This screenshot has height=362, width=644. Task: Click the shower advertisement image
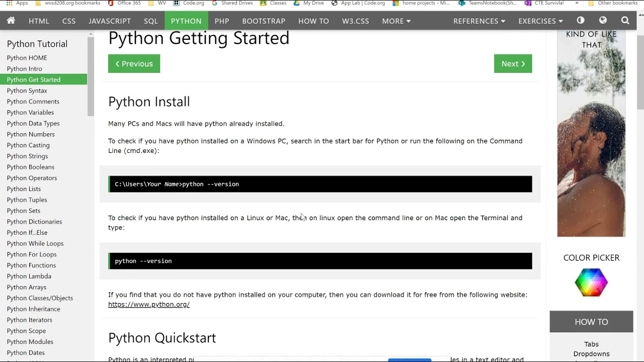pyautogui.click(x=591, y=134)
